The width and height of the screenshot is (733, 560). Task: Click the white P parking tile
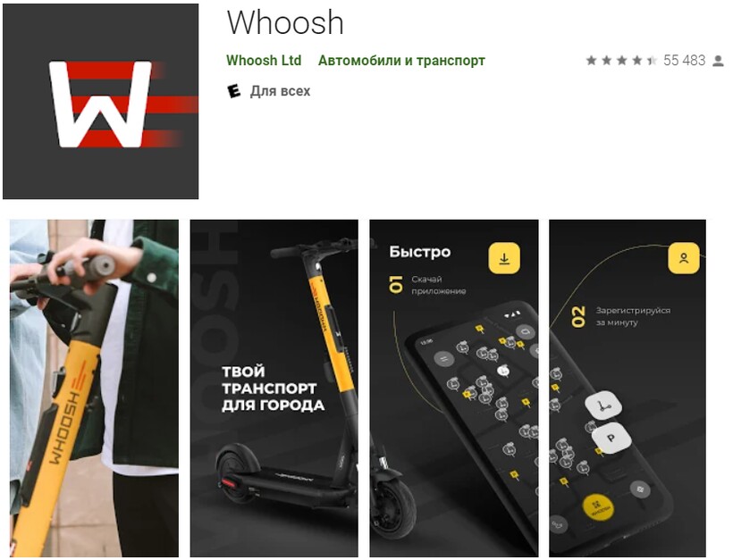(x=611, y=439)
